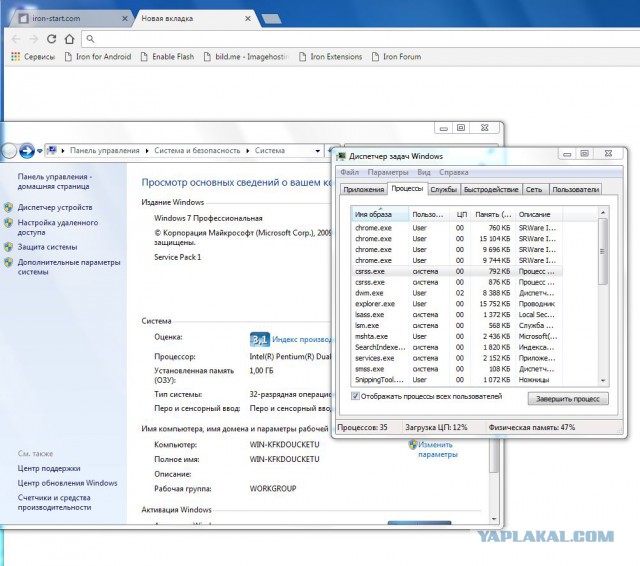Go forward in Control Panel window

[27, 151]
